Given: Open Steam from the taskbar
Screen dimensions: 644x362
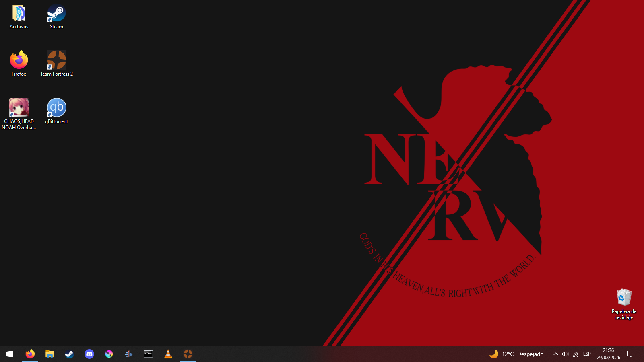Looking at the screenshot, I should pyautogui.click(x=70, y=354).
